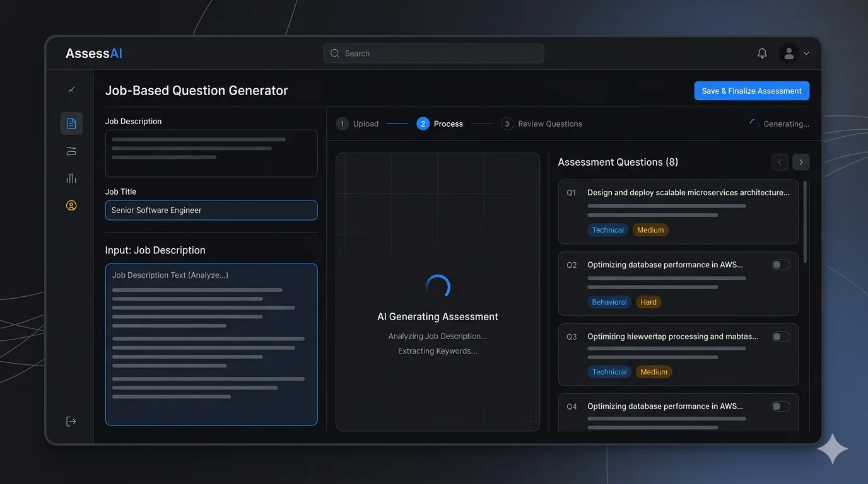Open Q1 microservices architecture question
This screenshot has width=868, height=484.
tap(688, 192)
